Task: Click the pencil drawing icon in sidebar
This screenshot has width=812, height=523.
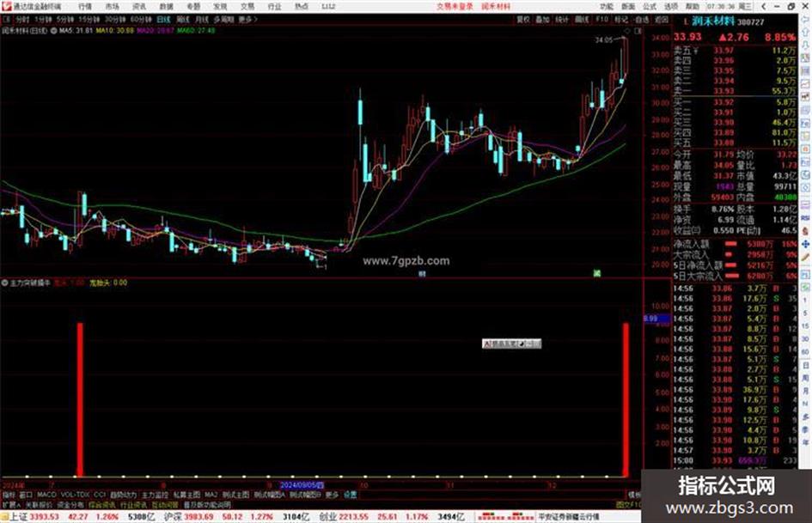Action: coord(806,257)
